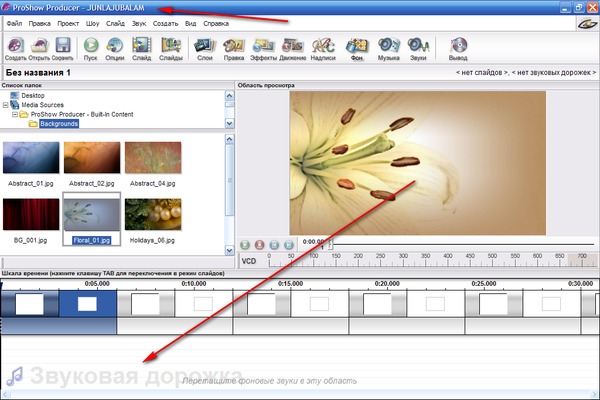The image size is (600, 400).
Task: Collapse the ProShow Producer Built-In Content node
Action: [15, 114]
